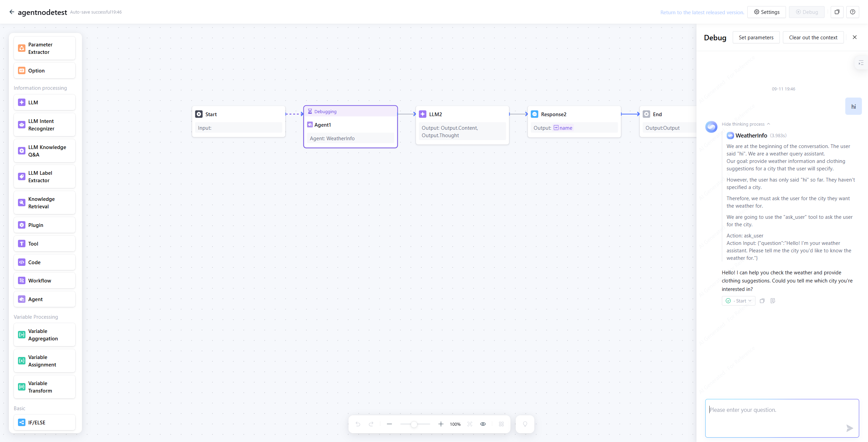Toggle the side list panel in Debug

861,63
